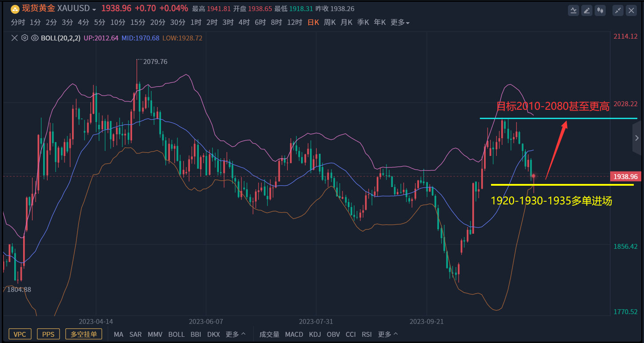
Task: Click the 1938.96 current price marker
Action: point(625,177)
